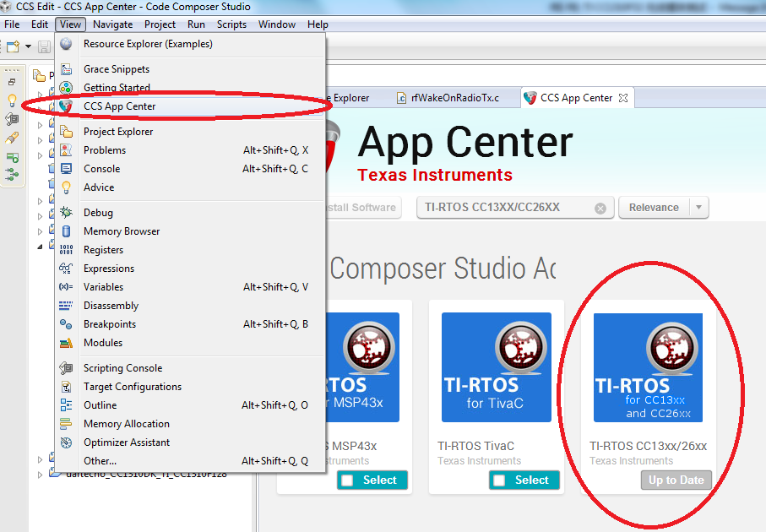Click the Breakpoints icon
This screenshot has width=766, height=532.
pos(66,324)
